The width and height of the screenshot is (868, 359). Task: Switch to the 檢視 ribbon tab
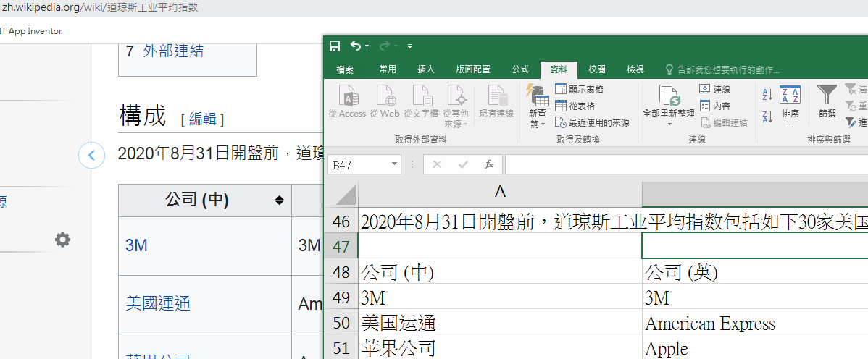(x=635, y=69)
